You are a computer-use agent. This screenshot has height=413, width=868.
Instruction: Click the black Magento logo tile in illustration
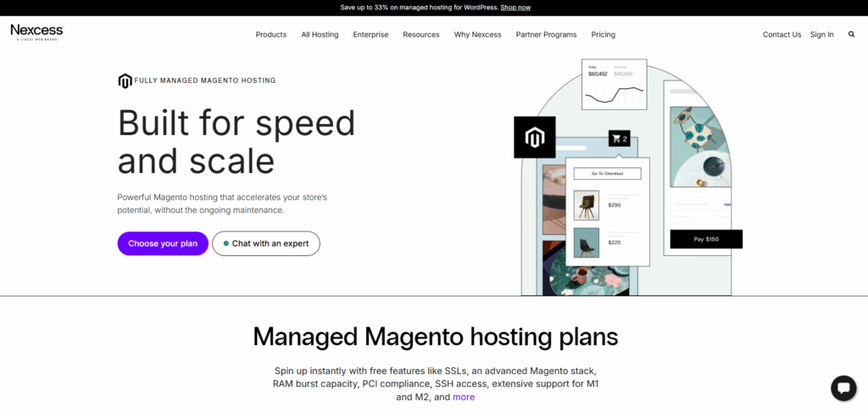pos(534,137)
